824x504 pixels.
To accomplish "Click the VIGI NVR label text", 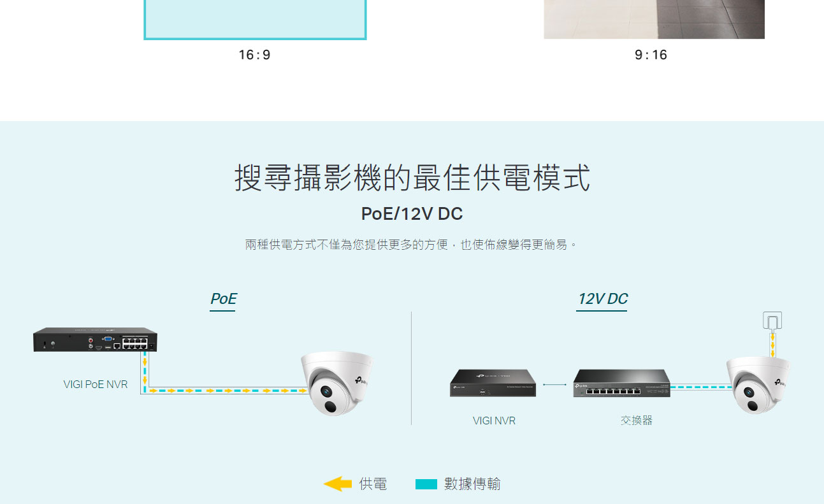I will pyautogui.click(x=495, y=421).
